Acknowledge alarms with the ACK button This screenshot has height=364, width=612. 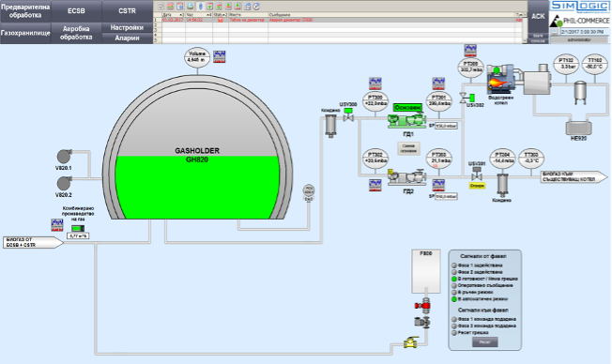pyautogui.click(x=538, y=16)
